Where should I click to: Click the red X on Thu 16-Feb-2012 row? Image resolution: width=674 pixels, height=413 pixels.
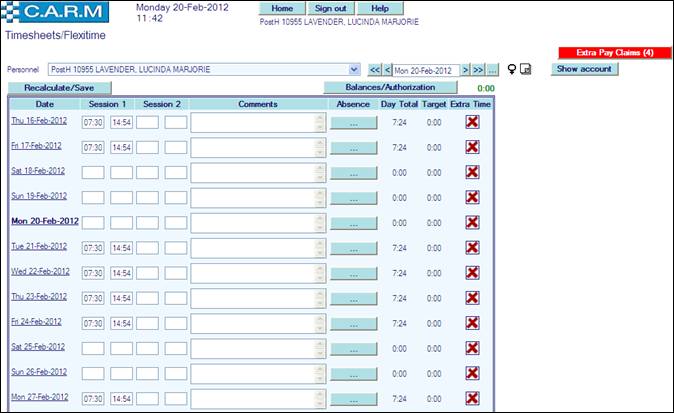(x=472, y=122)
